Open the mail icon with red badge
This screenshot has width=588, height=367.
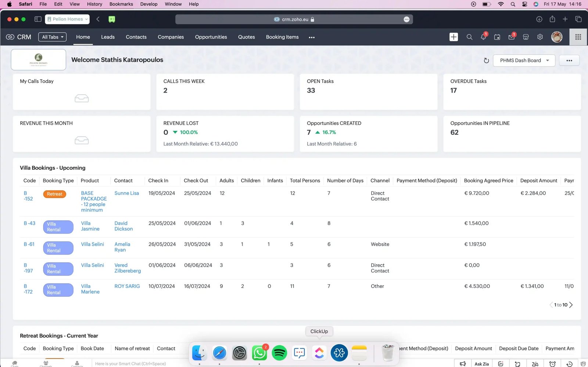(511, 37)
